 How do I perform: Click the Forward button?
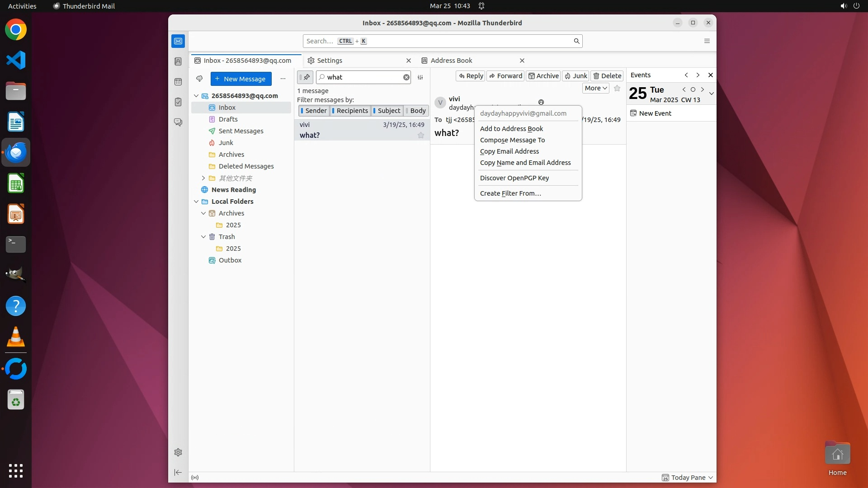505,76
